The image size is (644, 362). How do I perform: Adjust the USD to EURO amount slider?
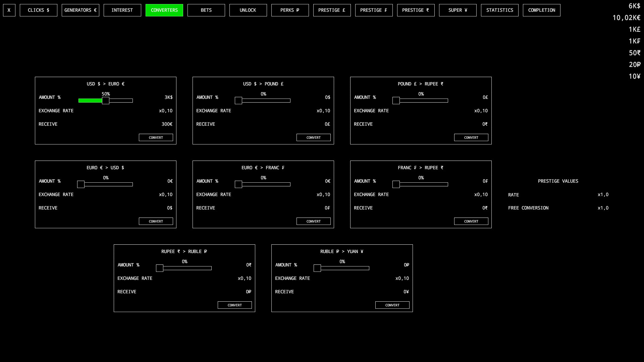(x=106, y=101)
